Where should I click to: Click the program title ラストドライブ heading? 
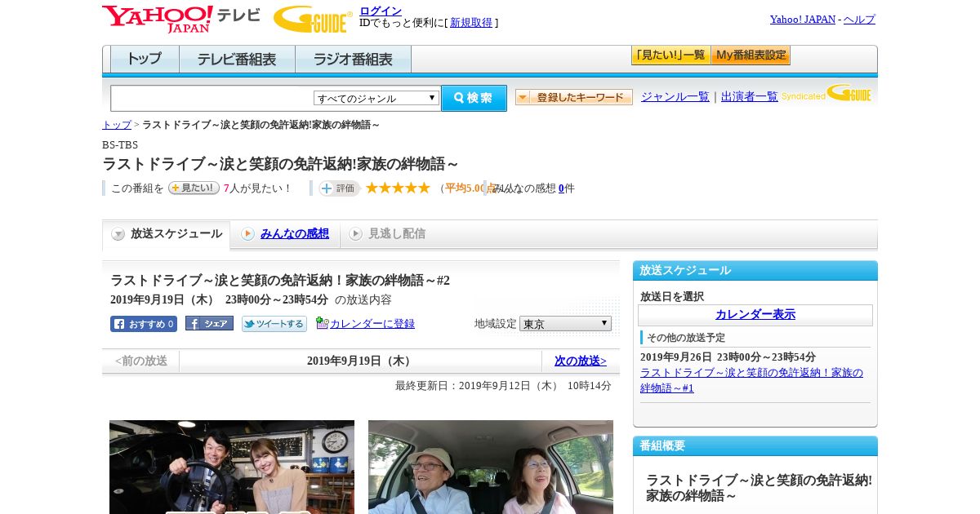[281, 164]
